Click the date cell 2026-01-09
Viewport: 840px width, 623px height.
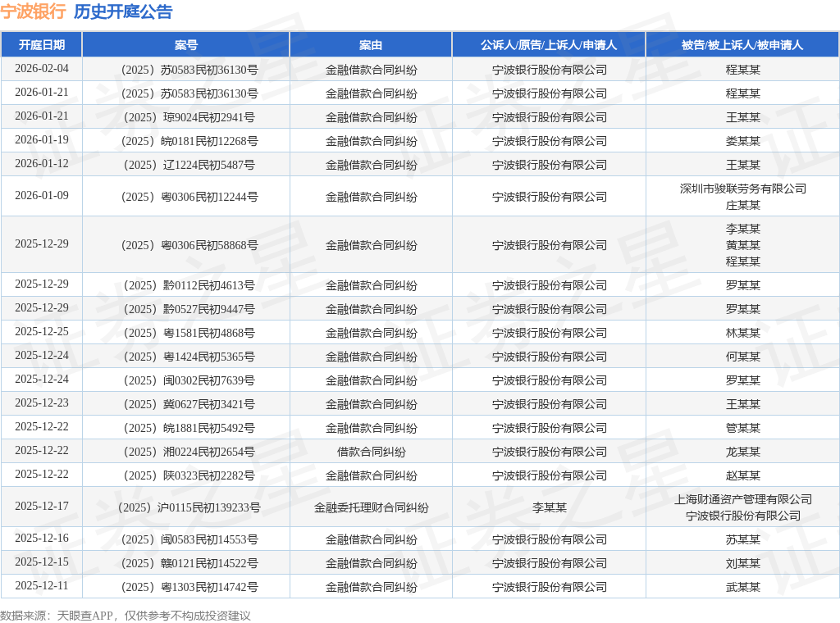42,195
